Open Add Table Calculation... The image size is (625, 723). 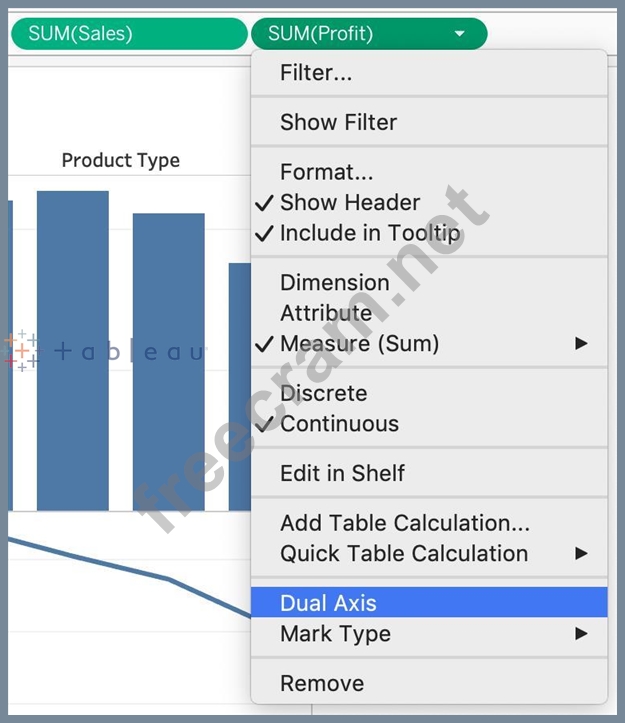click(405, 523)
